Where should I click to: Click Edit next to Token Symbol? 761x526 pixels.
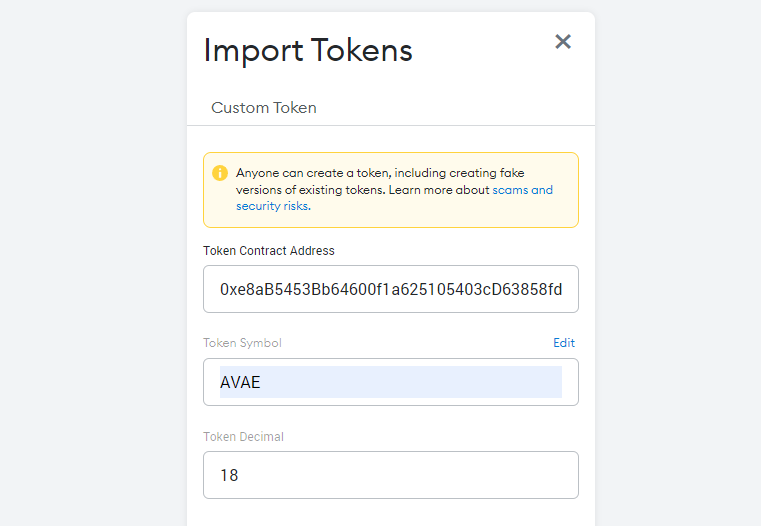564,343
